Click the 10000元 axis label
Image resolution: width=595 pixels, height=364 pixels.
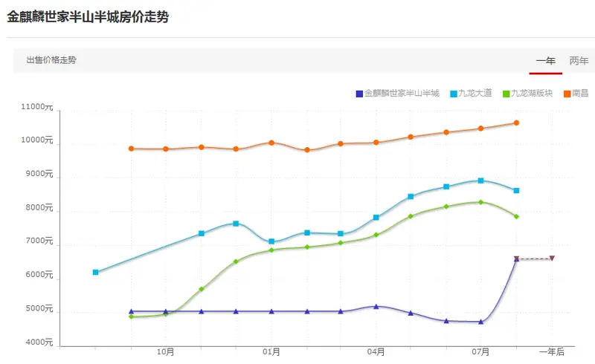[36, 140]
